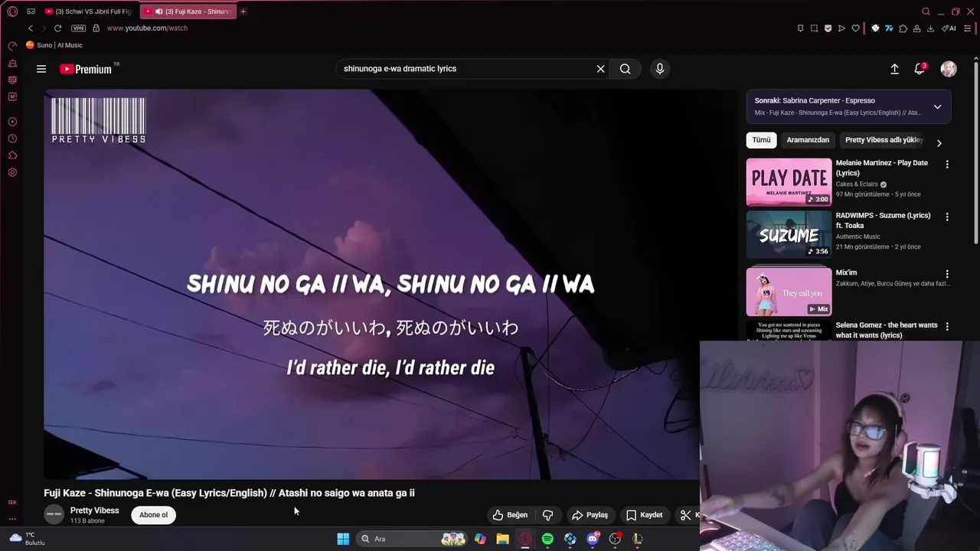The width and height of the screenshot is (980, 551).
Task: Open browser downloads icon
Action: (930, 28)
